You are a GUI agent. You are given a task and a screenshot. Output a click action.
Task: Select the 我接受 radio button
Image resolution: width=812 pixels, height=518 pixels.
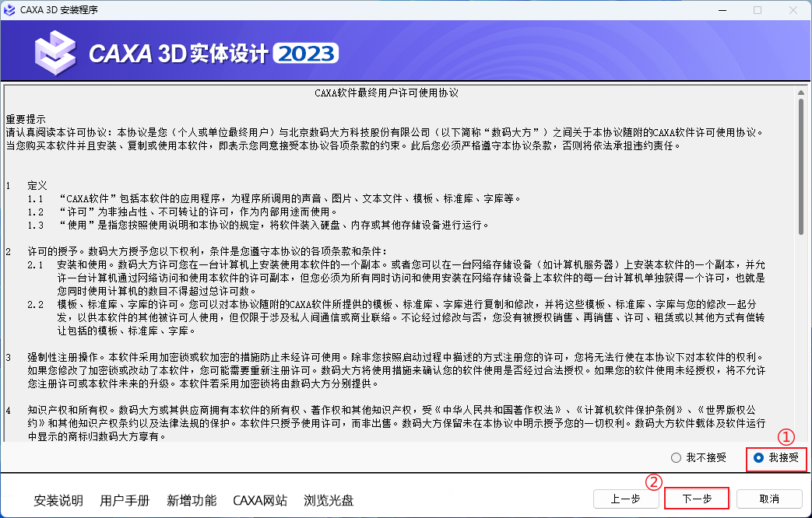click(775, 458)
